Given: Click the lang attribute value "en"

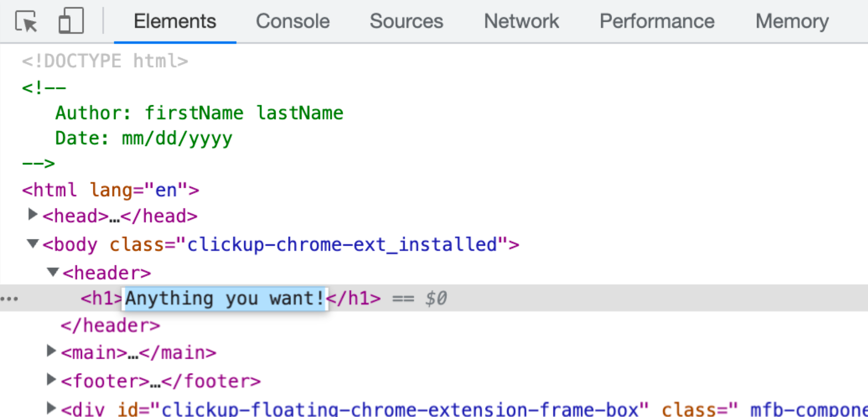Looking at the screenshot, I should click(x=166, y=190).
